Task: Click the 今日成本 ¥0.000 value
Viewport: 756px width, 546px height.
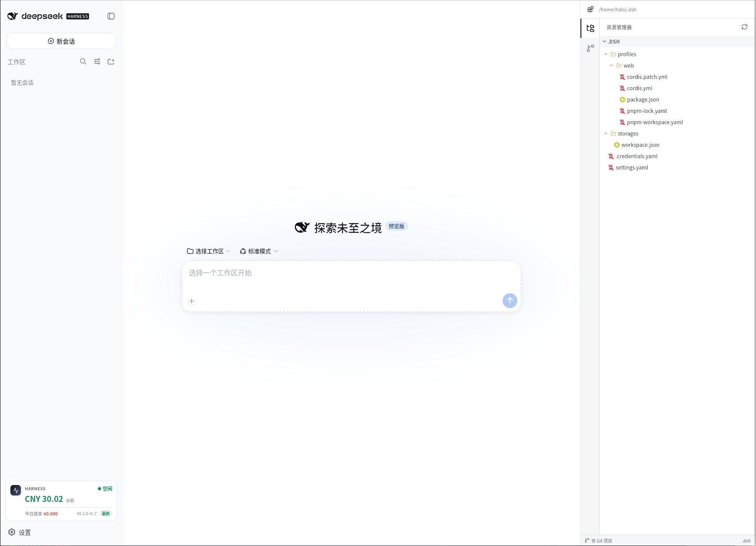Action: tap(41, 514)
